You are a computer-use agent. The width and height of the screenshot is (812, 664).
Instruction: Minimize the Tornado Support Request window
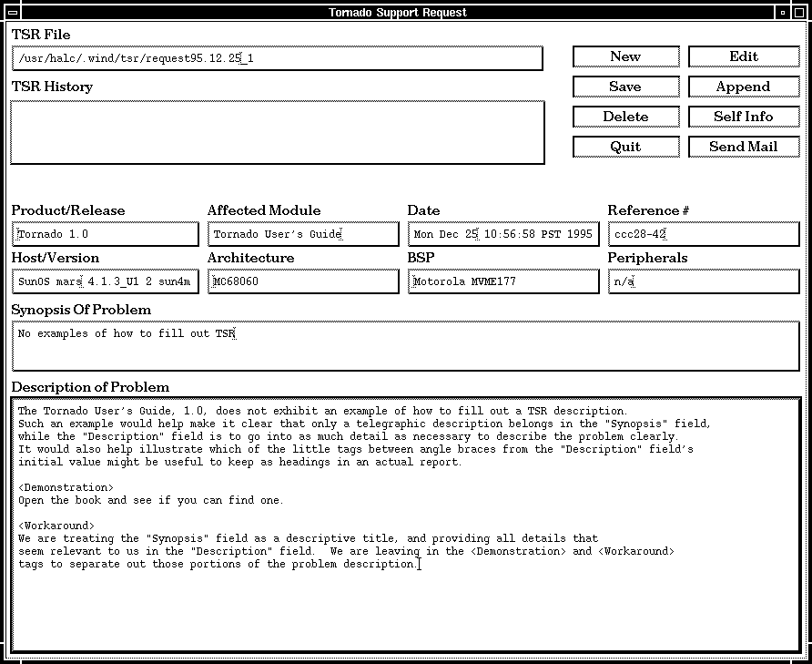[x=783, y=12]
